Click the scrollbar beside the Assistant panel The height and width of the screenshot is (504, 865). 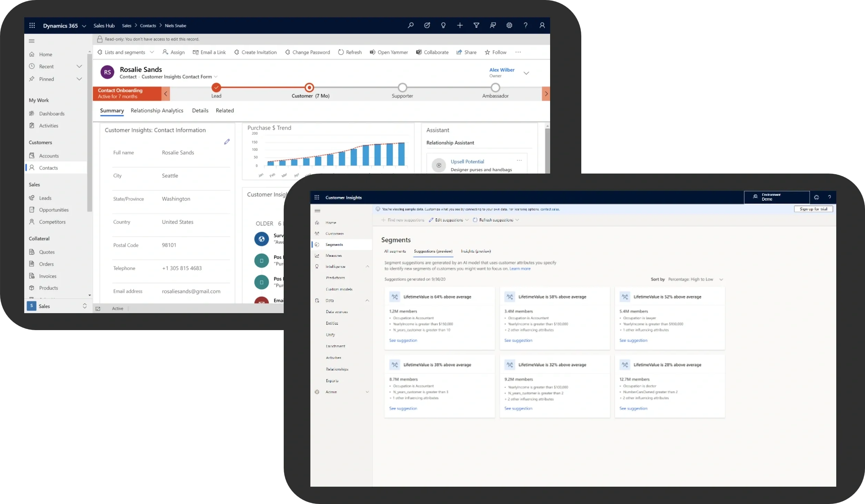coord(547,149)
